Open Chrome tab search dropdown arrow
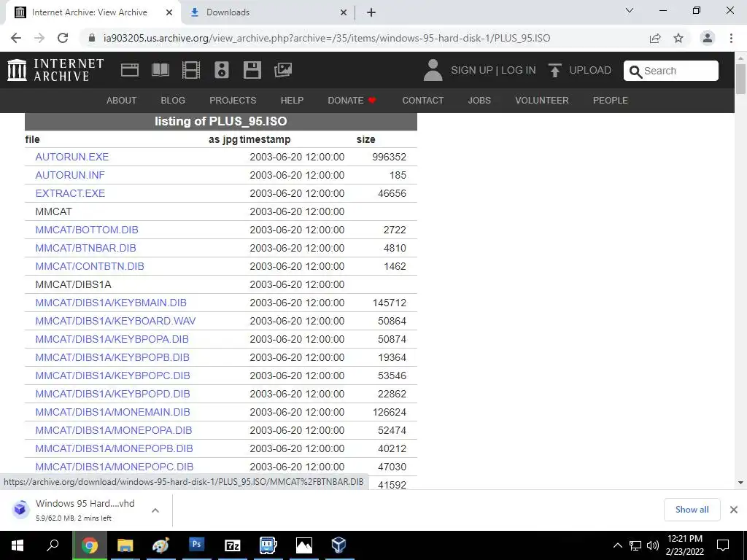The width and height of the screenshot is (747, 560). click(x=630, y=10)
